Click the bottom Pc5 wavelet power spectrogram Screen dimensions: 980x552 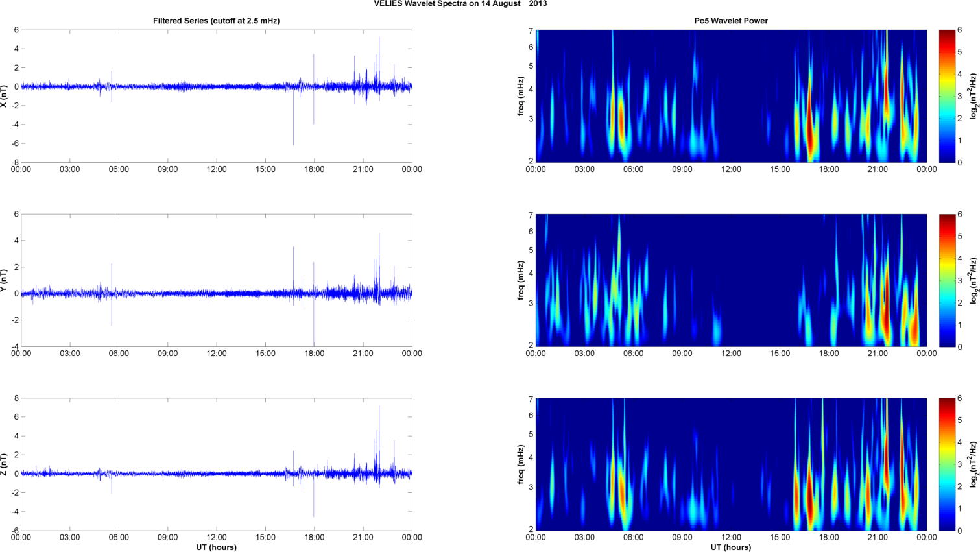(731, 464)
